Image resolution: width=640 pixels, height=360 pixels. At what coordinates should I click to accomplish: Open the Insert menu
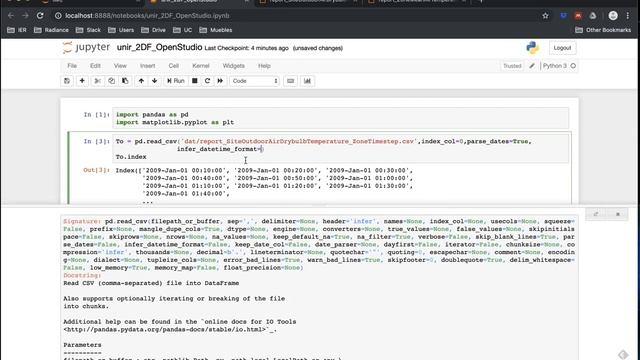click(147, 66)
